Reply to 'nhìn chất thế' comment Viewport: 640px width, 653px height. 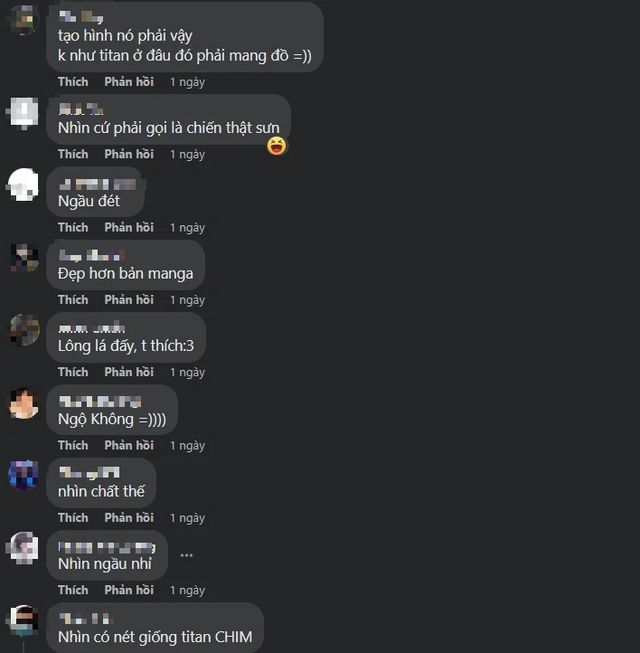click(x=129, y=518)
